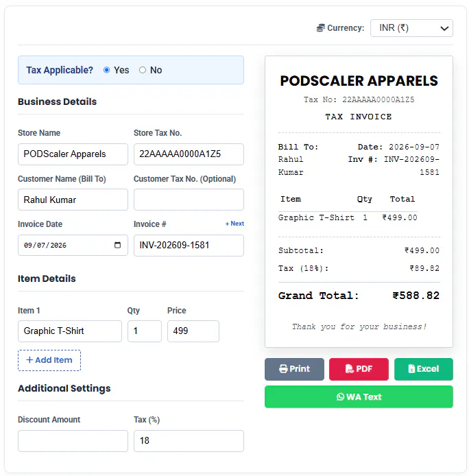The height and width of the screenshot is (476, 469).
Task: Click the PODSCALER APPARELS preview heading
Action: coord(359,81)
